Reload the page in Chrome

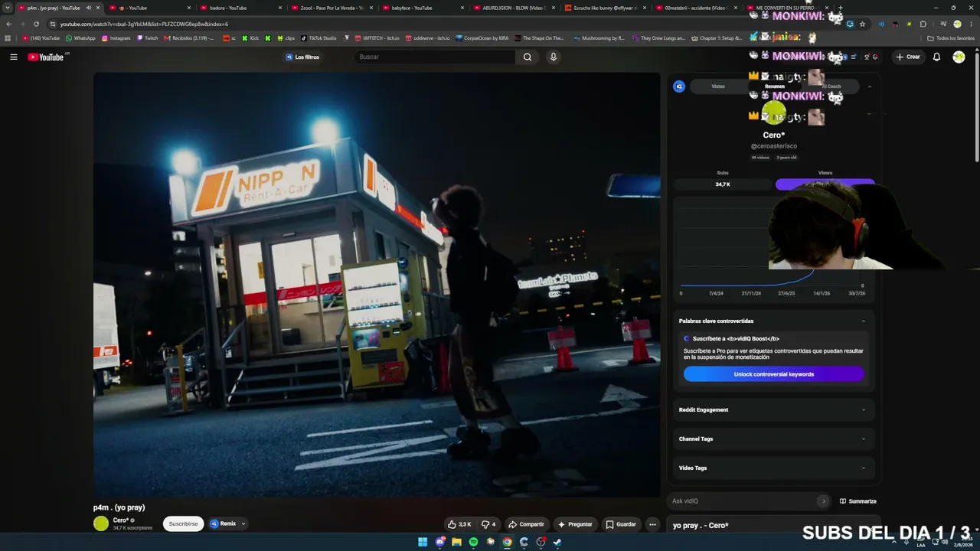36,24
